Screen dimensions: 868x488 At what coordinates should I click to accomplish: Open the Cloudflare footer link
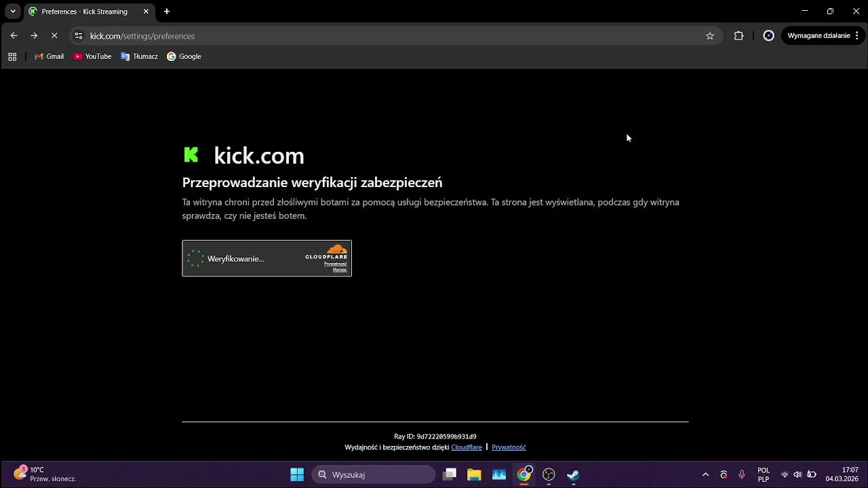coord(467,447)
